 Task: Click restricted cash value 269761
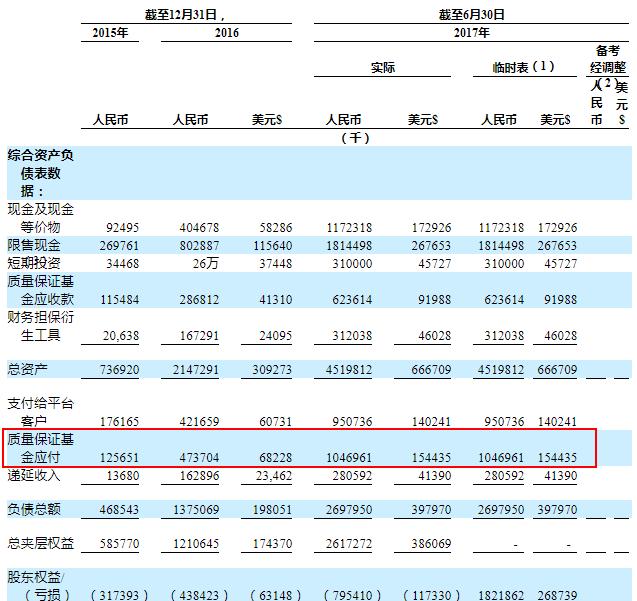(119, 245)
